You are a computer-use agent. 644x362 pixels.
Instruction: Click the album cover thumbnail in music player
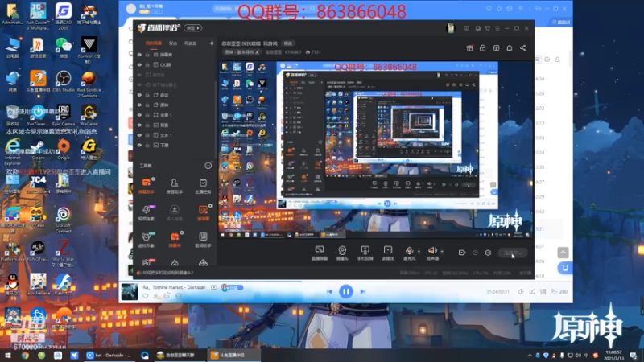pyautogui.click(x=130, y=292)
